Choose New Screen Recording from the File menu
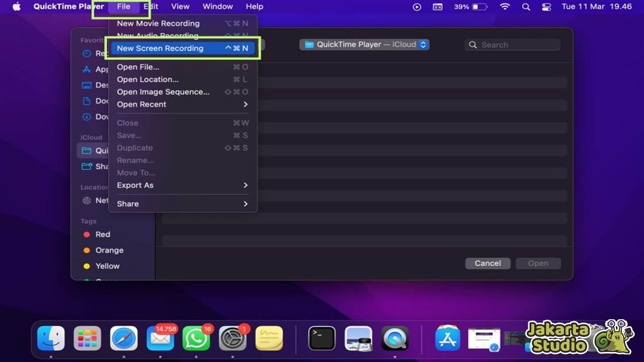 (x=159, y=48)
